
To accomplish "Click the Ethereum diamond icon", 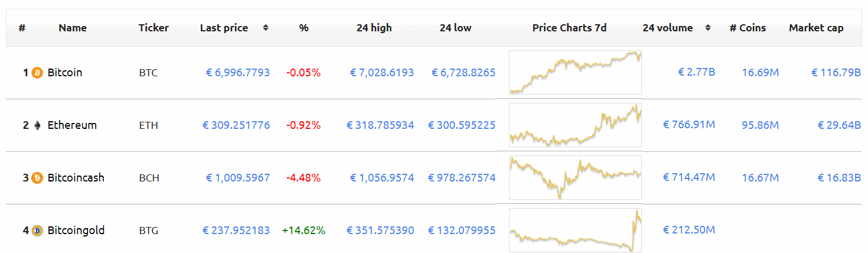I will tap(37, 125).
